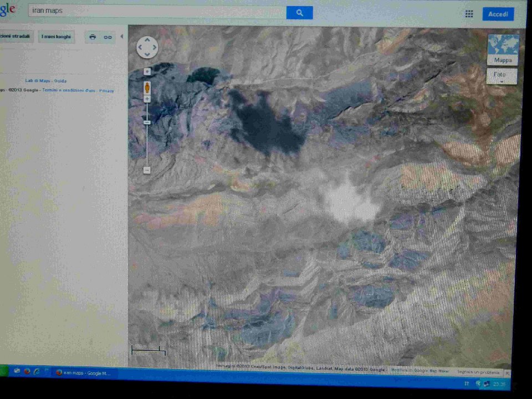Open Termini e condizioni d'uso link
This screenshot has height=399, width=532.
69,90
